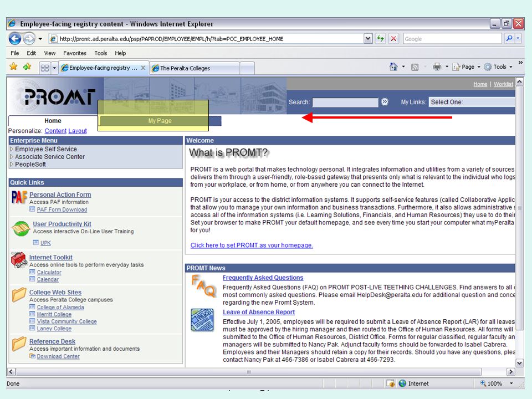Expand the address bar history dropdown
532x399 pixels.
pyautogui.click(x=368, y=39)
